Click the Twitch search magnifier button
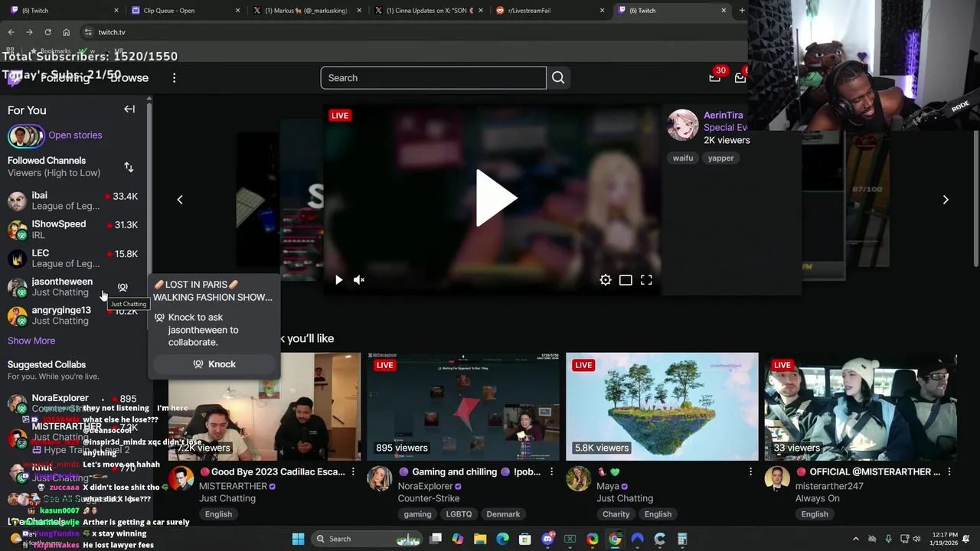Image resolution: width=980 pixels, height=551 pixels. coord(558,77)
